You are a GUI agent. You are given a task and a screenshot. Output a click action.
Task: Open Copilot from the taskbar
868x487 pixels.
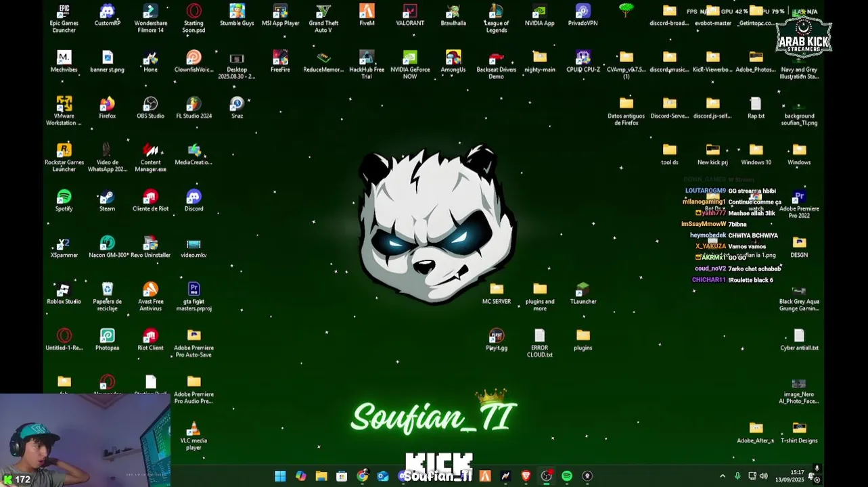[x=301, y=476]
